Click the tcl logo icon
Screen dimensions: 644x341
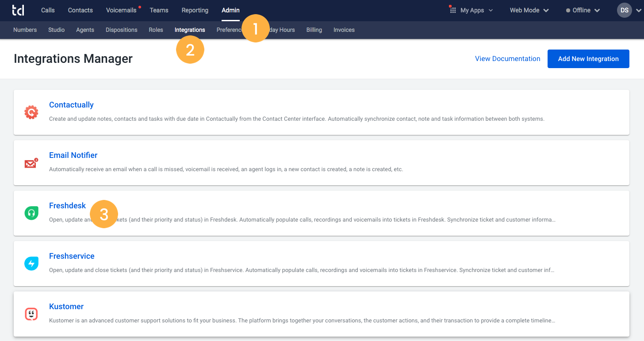(x=18, y=10)
